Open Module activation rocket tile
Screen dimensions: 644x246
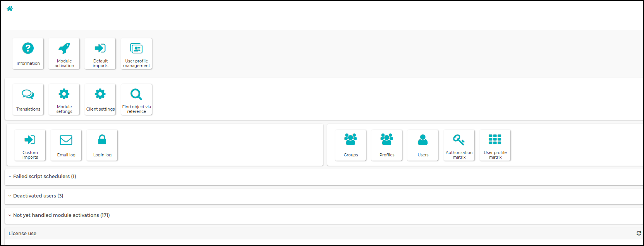(64, 54)
